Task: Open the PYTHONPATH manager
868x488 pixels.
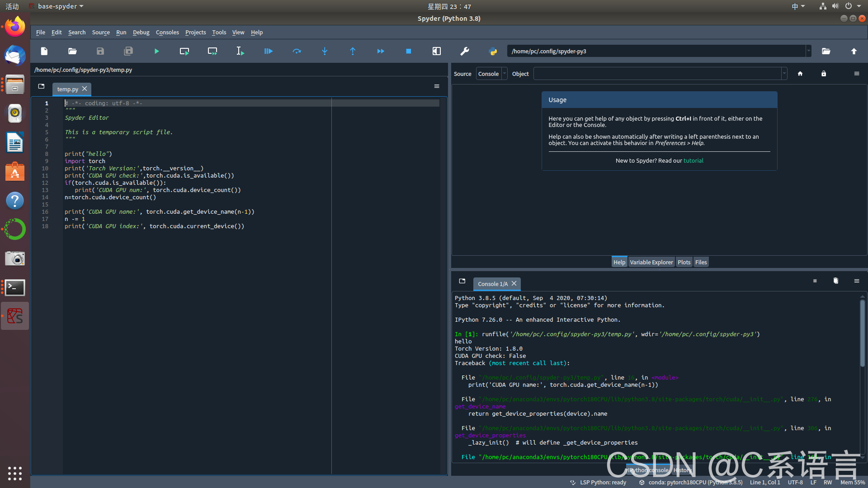Action: (x=493, y=52)
